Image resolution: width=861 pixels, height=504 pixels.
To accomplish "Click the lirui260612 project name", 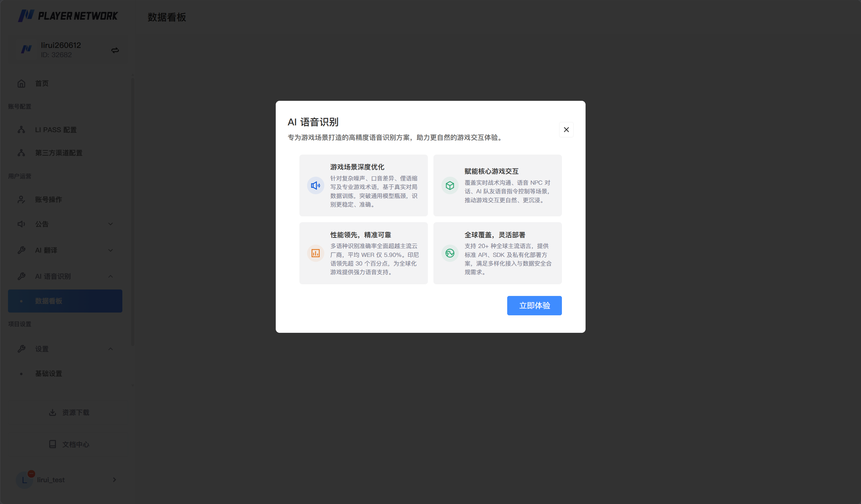I will (61, 45).
